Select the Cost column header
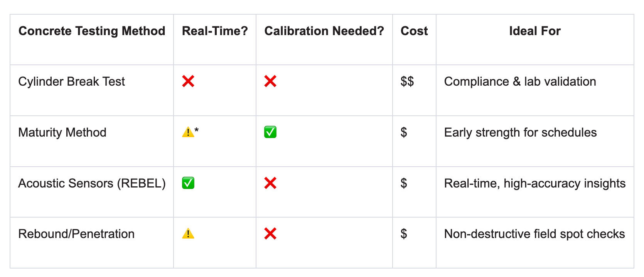 pos(414,31)
